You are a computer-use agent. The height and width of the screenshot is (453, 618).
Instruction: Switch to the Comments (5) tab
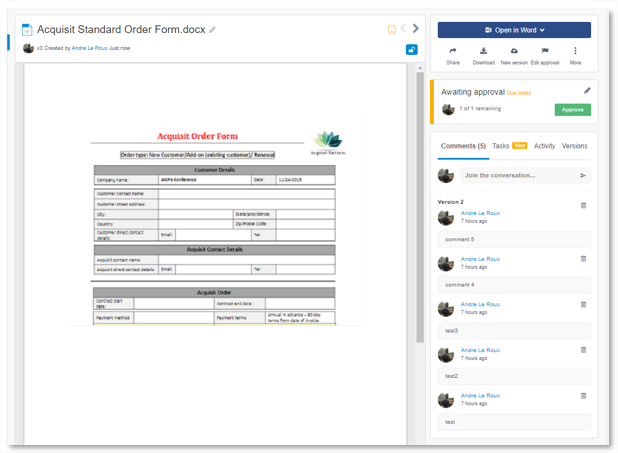tap(463, 146)
